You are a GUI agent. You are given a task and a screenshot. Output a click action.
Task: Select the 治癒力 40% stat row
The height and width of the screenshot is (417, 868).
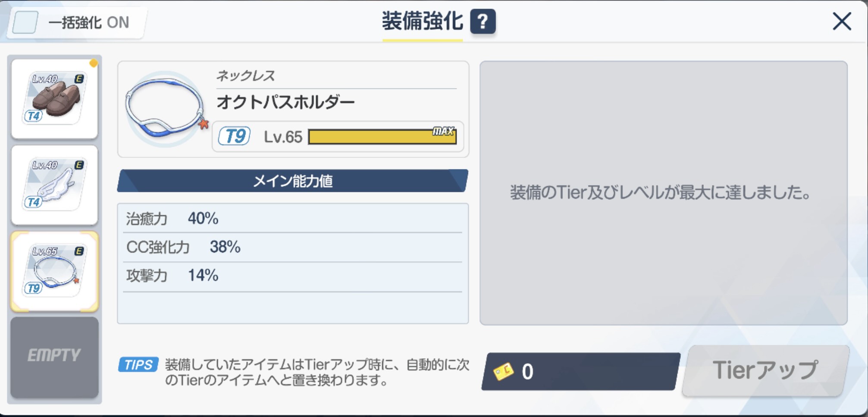coord(293,218)
